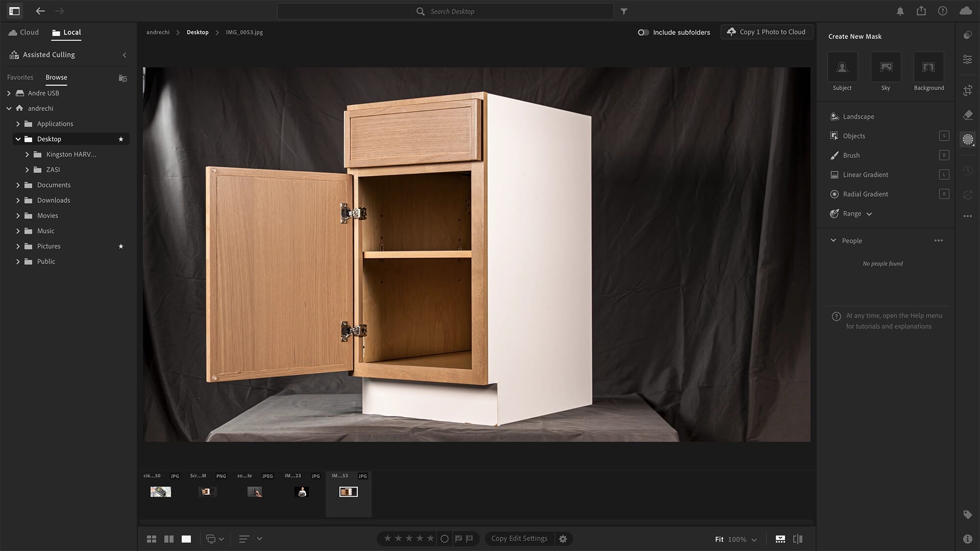The height and width of the screenshot is (551, 980).
Task: Click Copy 1 Photo to Cloud
Action: (x=767, y=31)
